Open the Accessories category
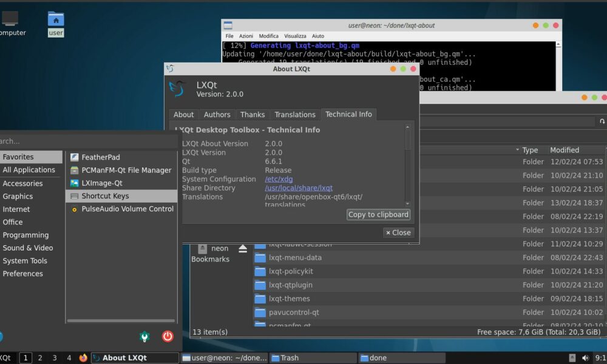Image resolution: width=607 pixels, height=364 pixels. [31, 183]
